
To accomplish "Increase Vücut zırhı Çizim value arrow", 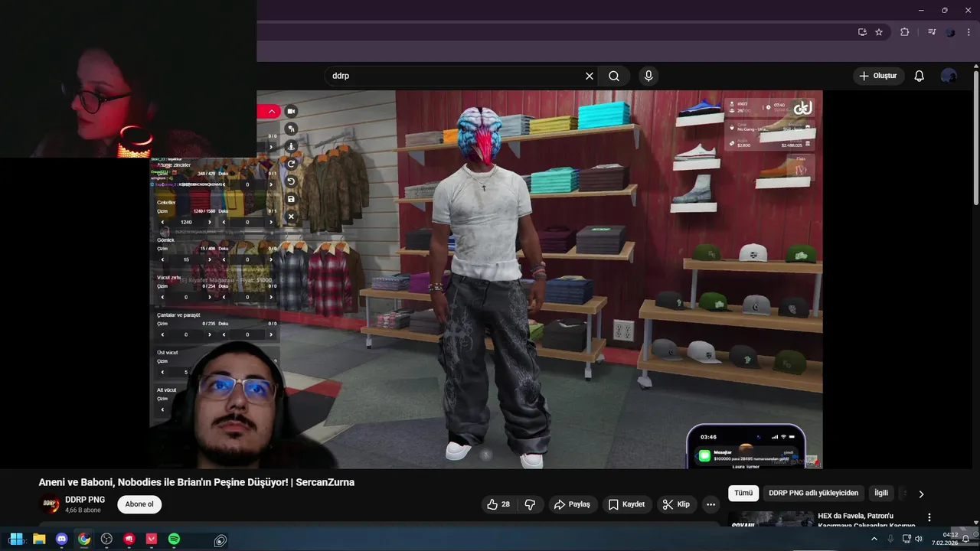I will pos(210,297).
